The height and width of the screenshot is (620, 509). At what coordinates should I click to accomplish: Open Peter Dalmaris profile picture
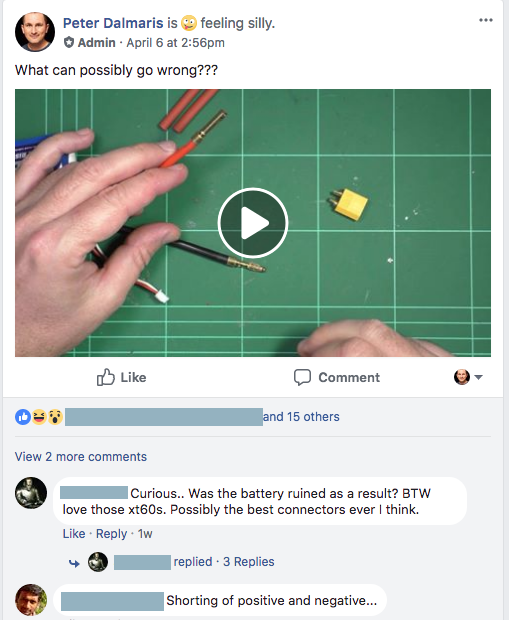tap(35, 32)
